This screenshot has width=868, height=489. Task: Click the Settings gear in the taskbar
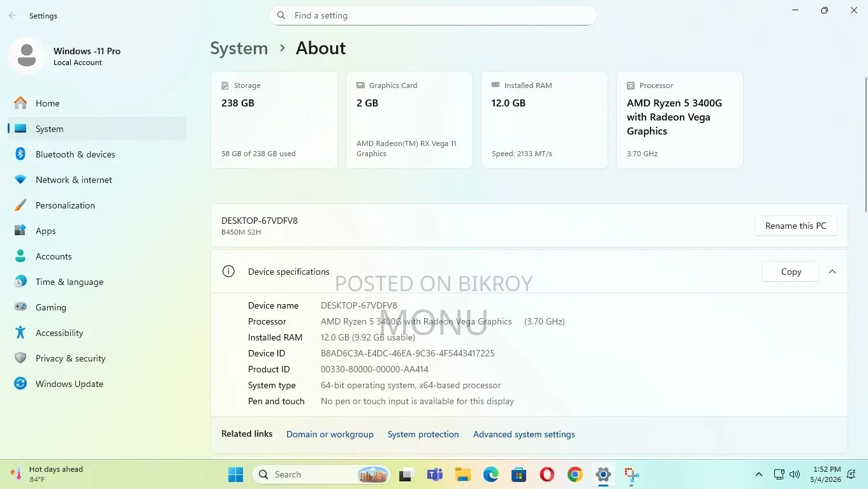point(603,474)
